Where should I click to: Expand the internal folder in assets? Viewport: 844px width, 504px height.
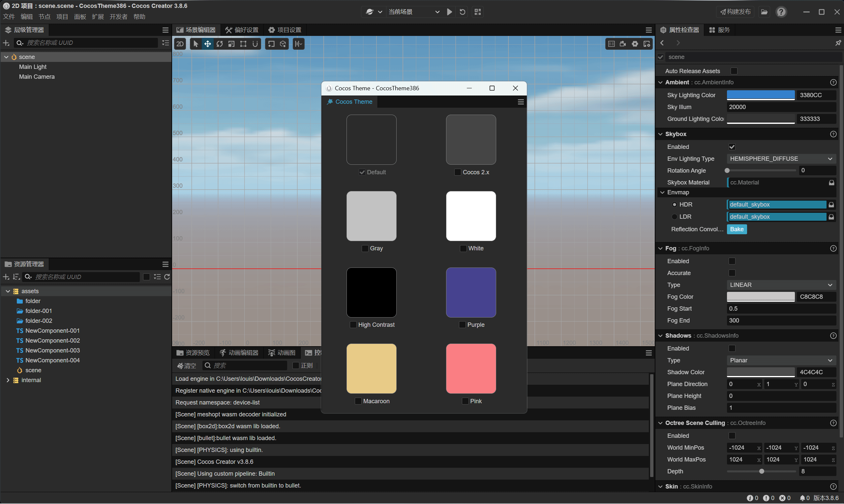click(8, 380)
